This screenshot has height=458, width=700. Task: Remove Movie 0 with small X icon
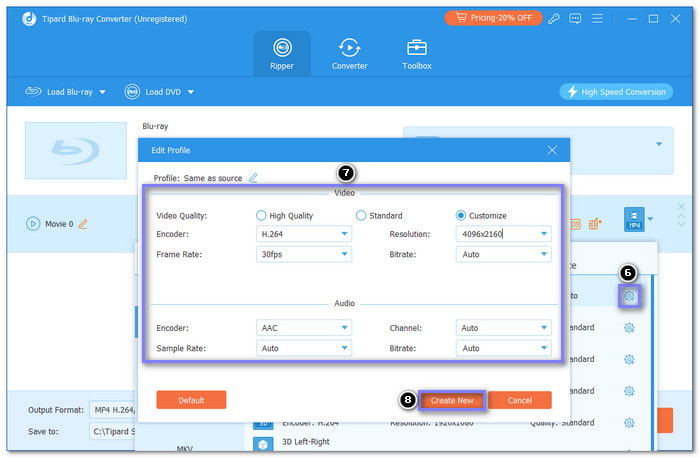tap(681, 206)
